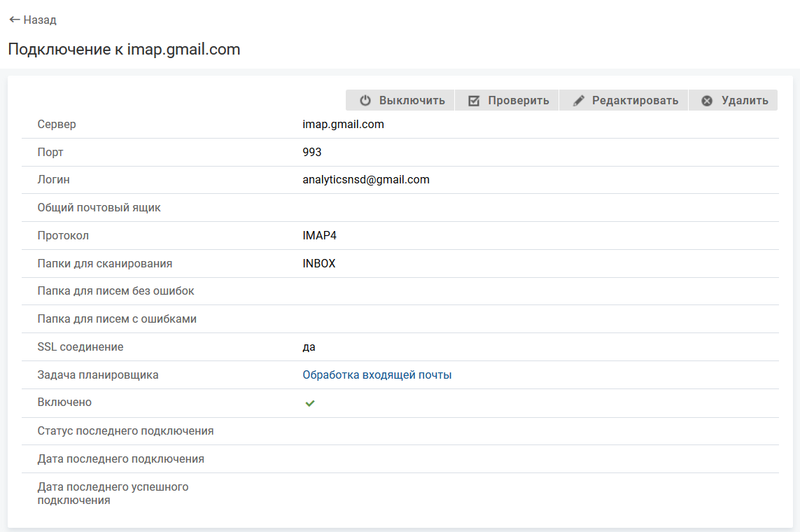Click the port value 993
Viewport: 800px width, 532px height.
[312, 152]
